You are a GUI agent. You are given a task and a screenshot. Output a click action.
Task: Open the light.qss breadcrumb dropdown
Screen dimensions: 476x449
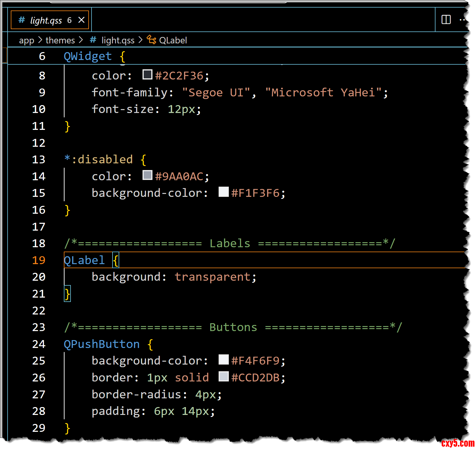tap(118, 40)
